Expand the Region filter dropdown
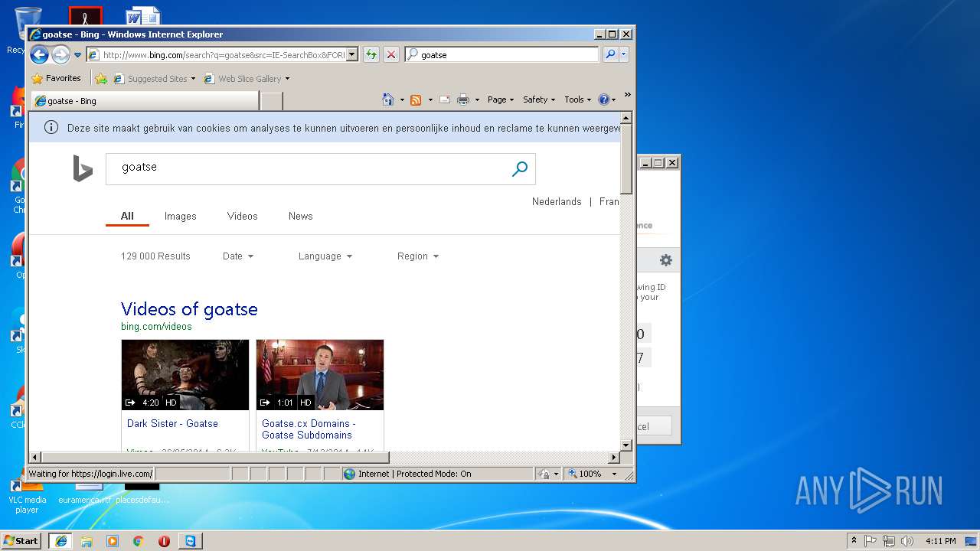Image resolution: width=980 pixels, height=551 pixels. click(x=418, y=256)
